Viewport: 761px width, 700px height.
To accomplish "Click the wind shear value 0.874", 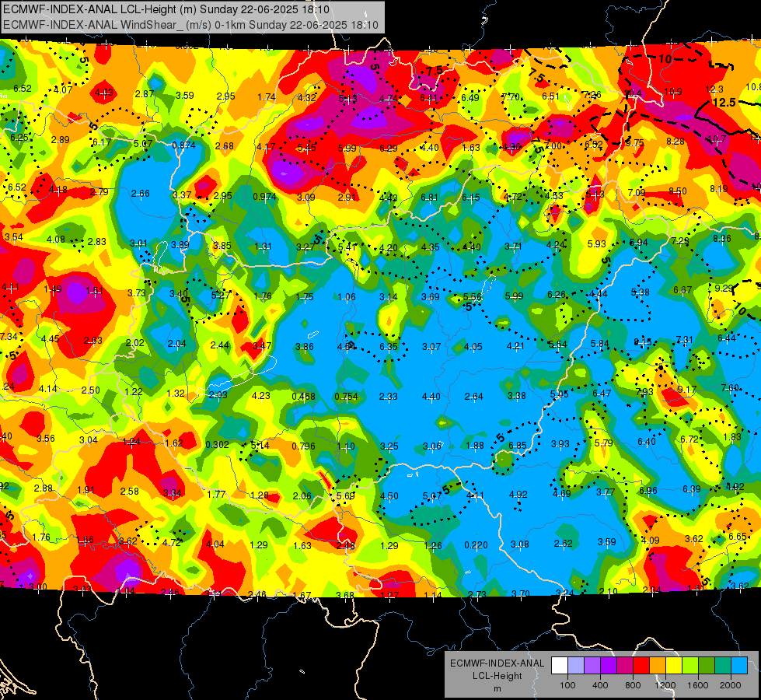I will 184,145.
